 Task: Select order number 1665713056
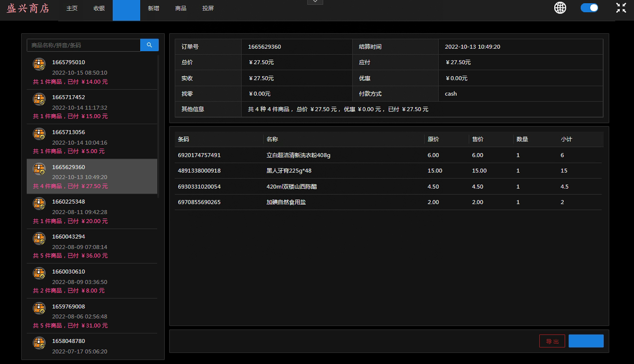point(69,132)
